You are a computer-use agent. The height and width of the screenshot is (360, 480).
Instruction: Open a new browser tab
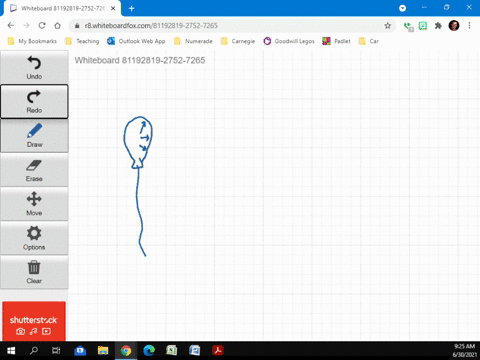(x=132, y=9)
